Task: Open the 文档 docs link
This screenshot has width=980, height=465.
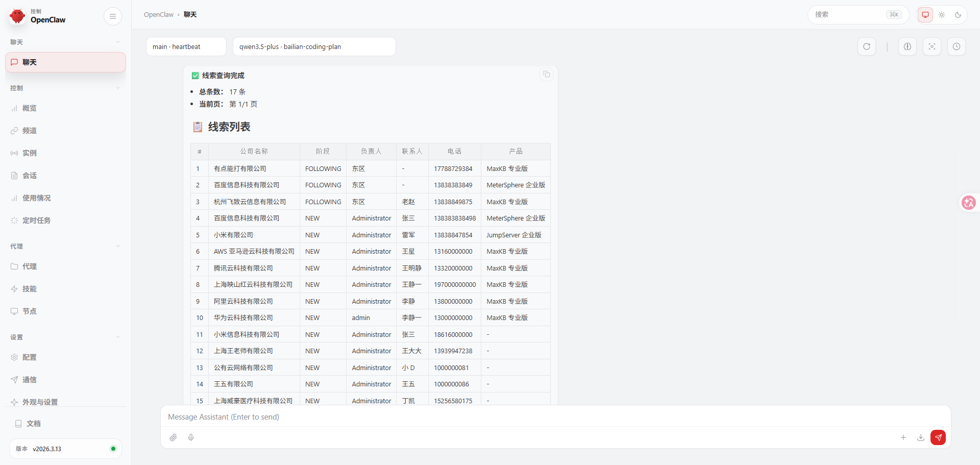Action: 33,424
